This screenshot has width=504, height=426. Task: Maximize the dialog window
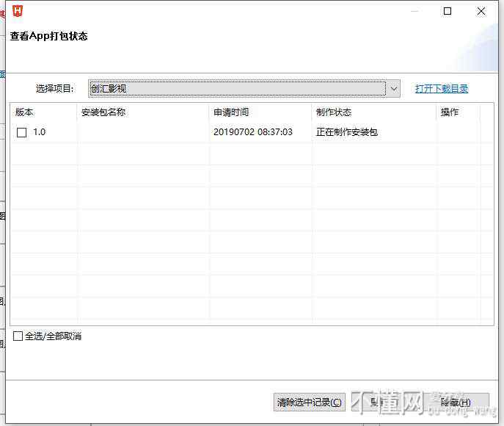pos(448,11)
